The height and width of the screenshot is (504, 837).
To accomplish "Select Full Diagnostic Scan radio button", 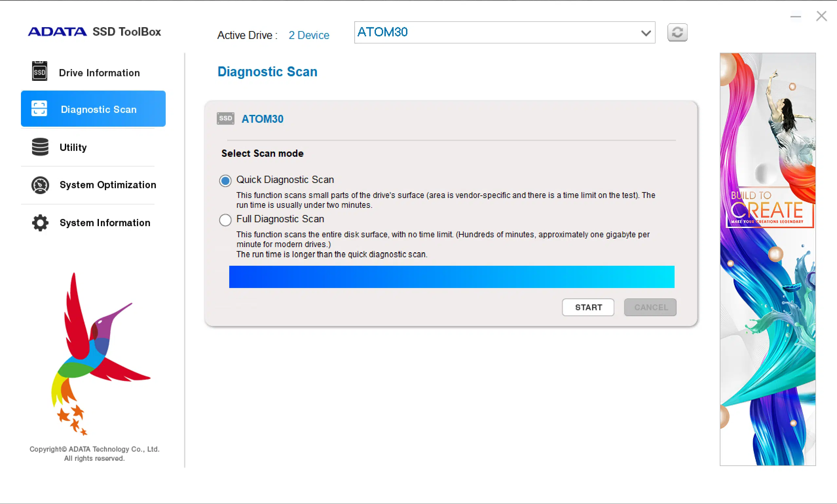I will click(225, 220).
